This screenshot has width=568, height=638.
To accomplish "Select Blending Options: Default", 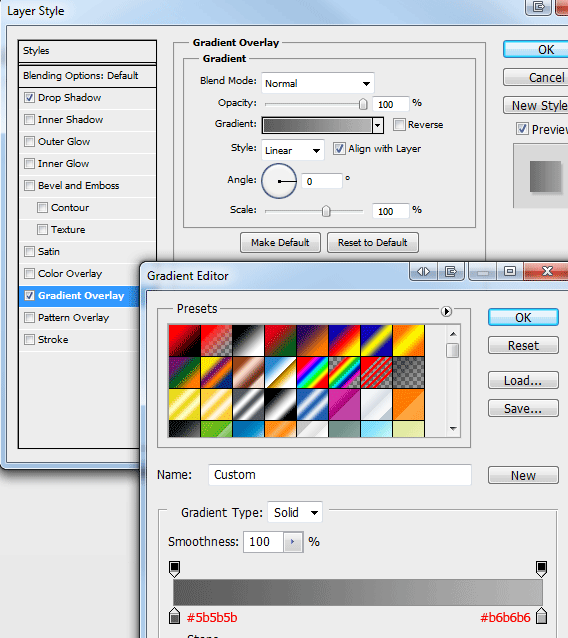I will coord(87,76).
